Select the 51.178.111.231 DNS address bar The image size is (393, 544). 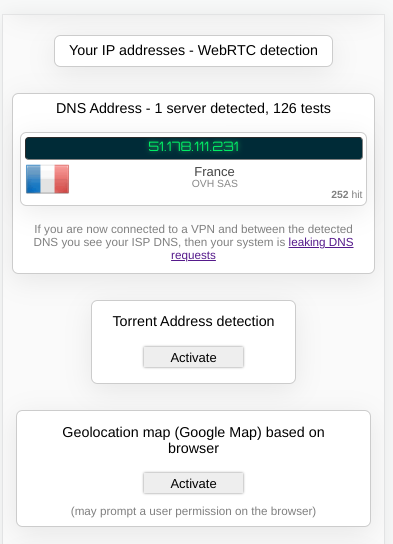(194, 148)
